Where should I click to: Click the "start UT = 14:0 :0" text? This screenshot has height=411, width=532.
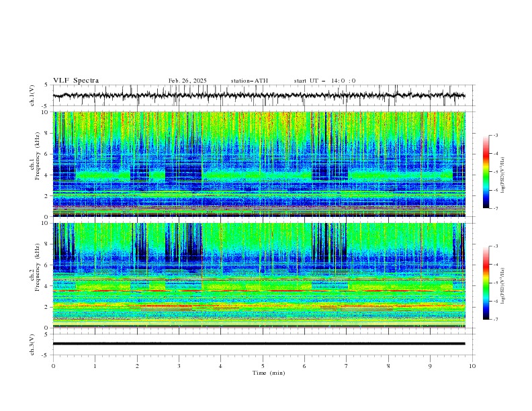point(324,81)
